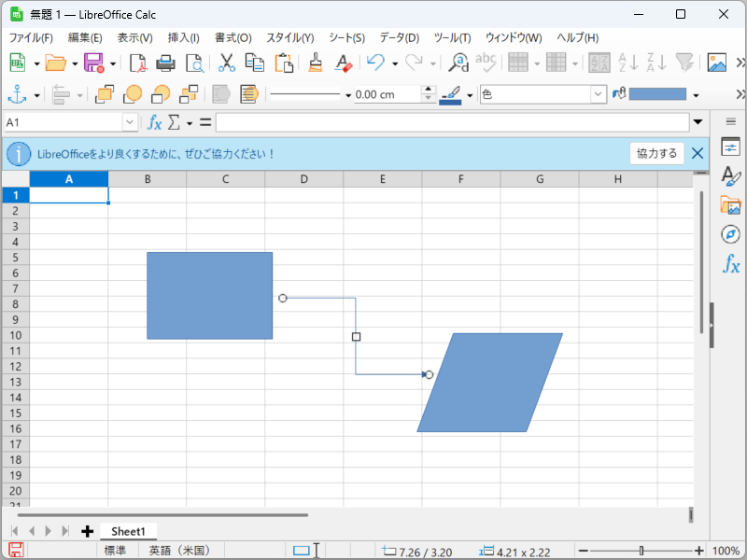Open sidebar Navigator compass icon

coord(730,234)
